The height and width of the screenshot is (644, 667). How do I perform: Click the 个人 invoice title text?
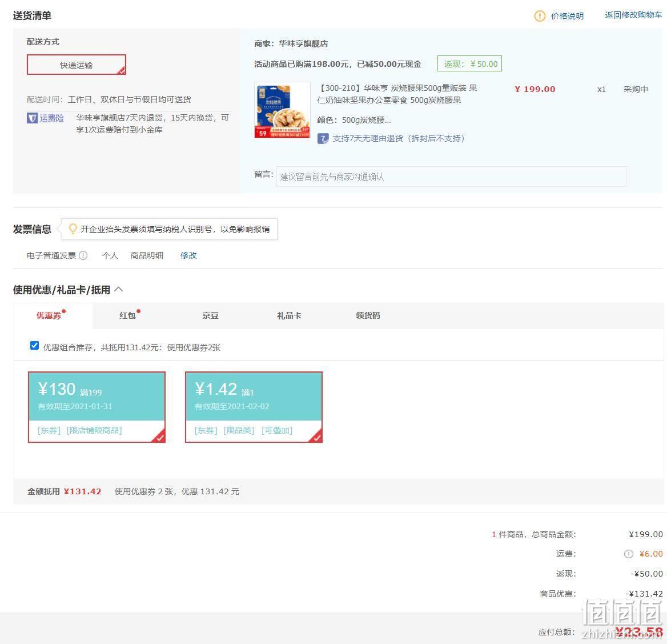click(110, 255)
